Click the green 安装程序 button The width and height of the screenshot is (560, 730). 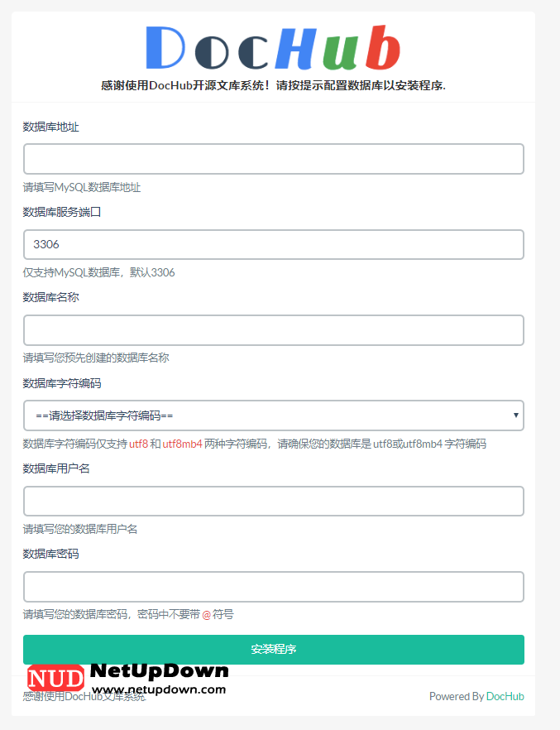point(274,650)
